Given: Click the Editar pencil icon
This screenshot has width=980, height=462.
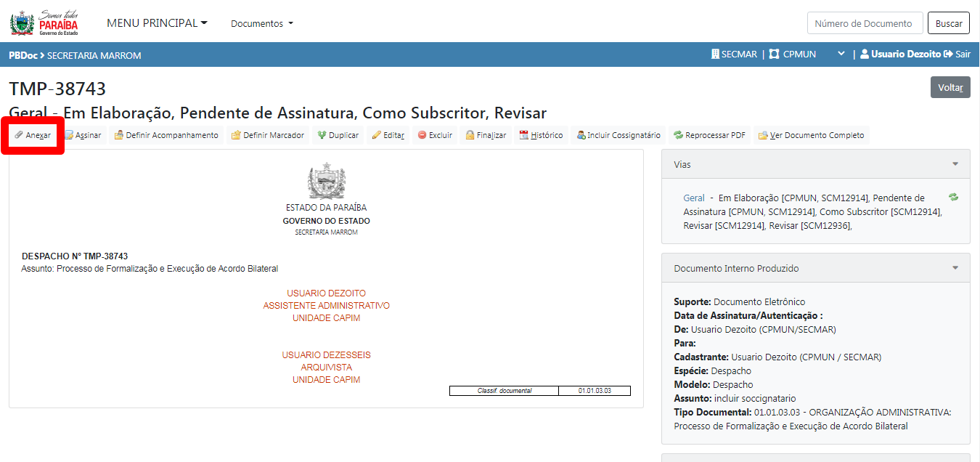Looking at the screenshot, I should pos(376,135).
